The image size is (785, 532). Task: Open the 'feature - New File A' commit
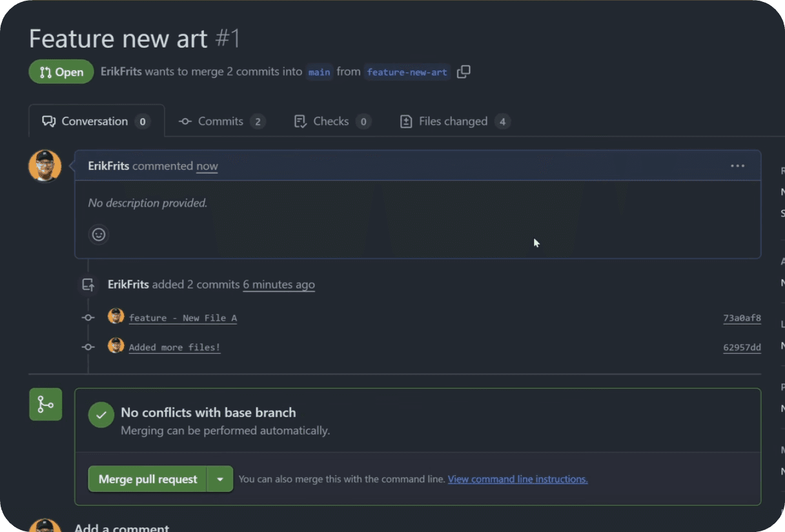click(183, 318)
